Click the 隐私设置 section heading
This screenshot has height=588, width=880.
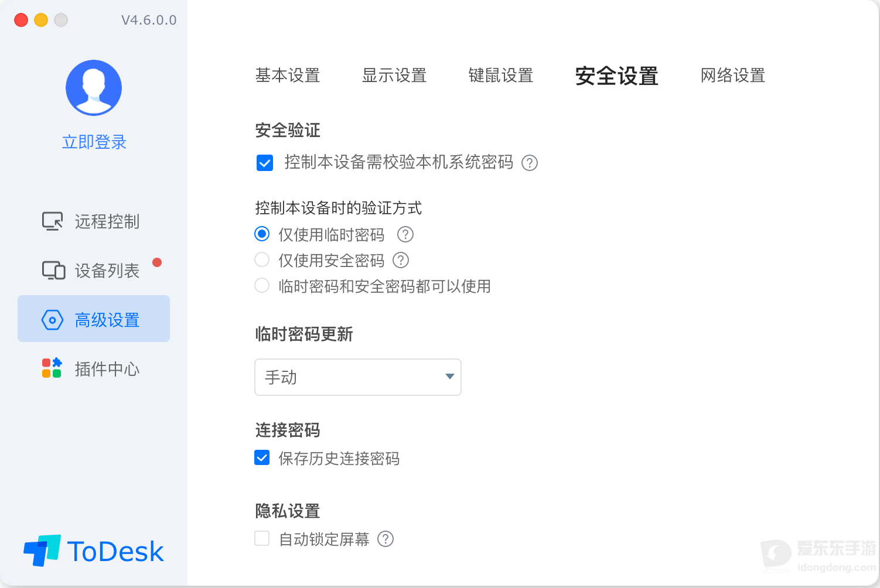click(x=288, y=511)
